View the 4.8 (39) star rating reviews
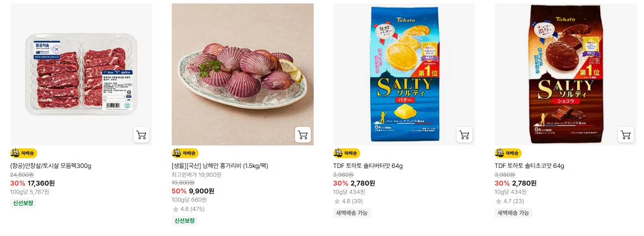 point(348,201)
